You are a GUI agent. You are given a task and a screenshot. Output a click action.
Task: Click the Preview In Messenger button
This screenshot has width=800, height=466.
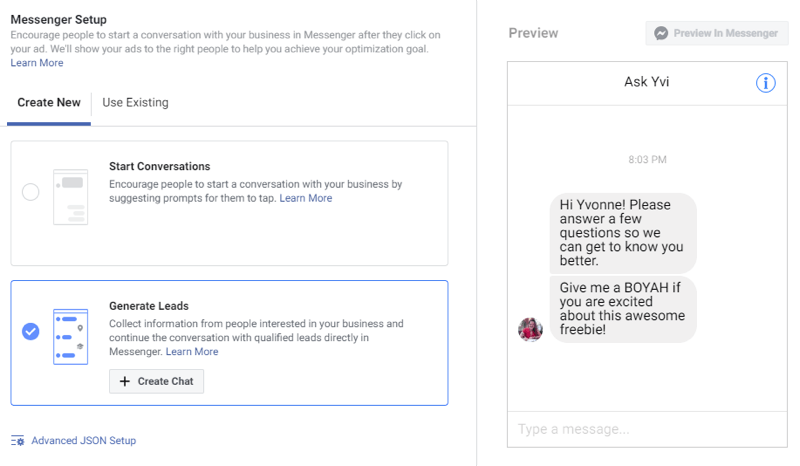point(717,33)
